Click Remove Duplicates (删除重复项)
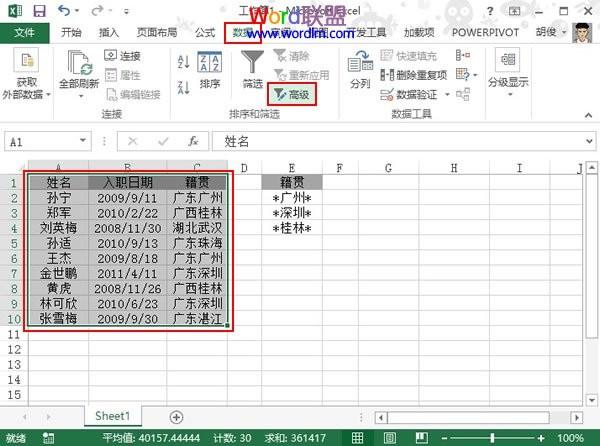This screenshot has height=446, width=600. pos(414,75)
